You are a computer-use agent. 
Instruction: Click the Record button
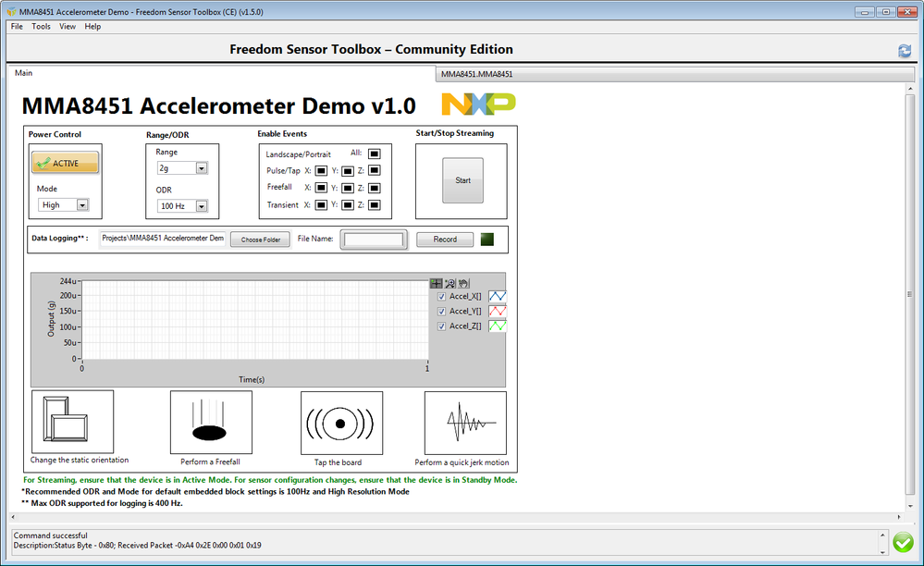coord(445,240)
